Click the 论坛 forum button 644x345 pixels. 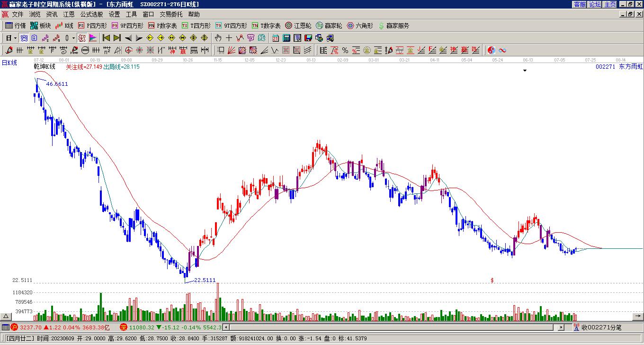[595, 4]
